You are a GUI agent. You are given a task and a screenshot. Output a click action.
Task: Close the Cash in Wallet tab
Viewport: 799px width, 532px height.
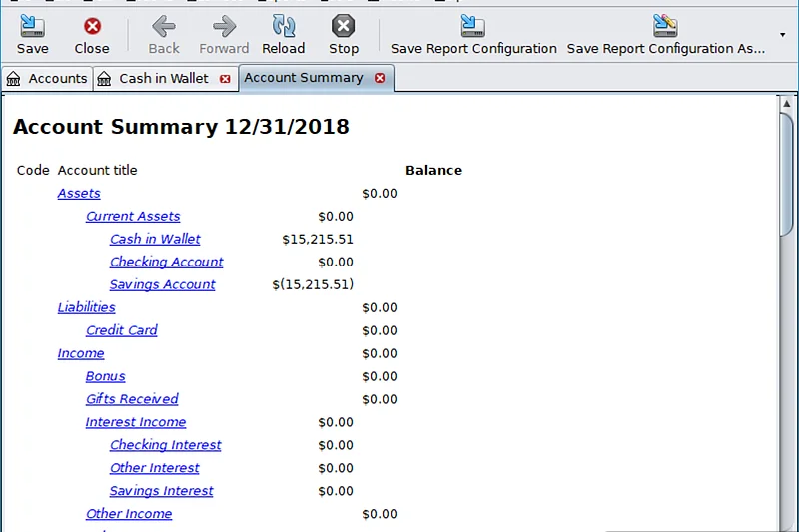[225, 78]
